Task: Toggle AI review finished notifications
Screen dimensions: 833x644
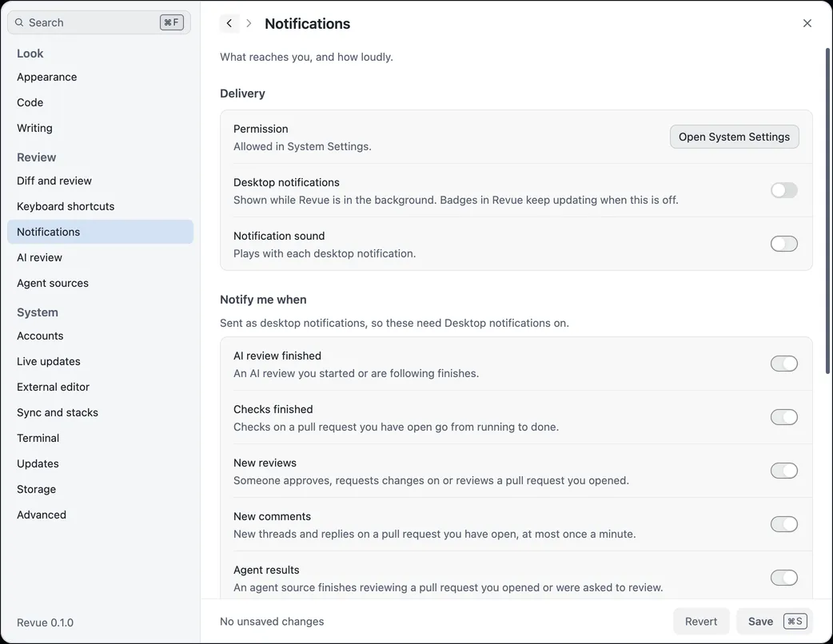Action: click(784, 364)
